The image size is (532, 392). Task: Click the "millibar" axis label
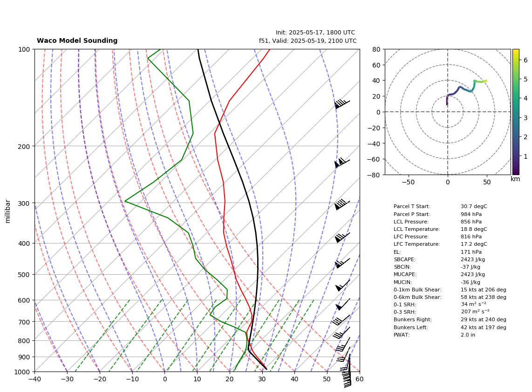[8, 212]
